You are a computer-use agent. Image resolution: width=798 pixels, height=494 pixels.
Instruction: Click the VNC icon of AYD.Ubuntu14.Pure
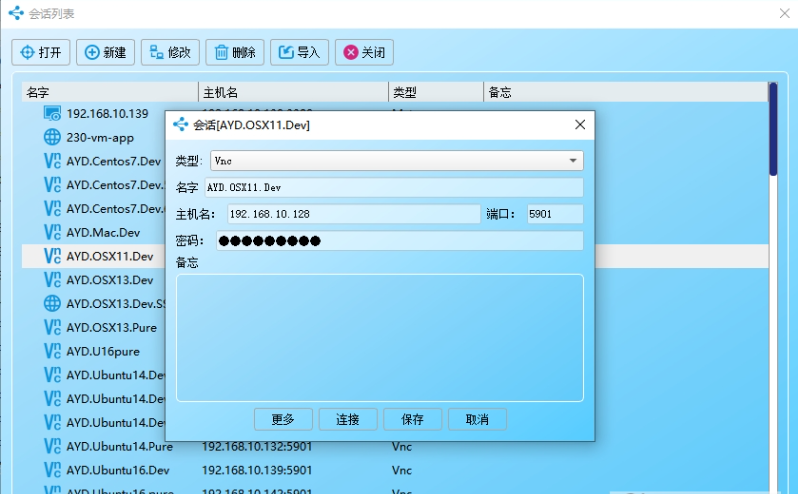point(52,446)
